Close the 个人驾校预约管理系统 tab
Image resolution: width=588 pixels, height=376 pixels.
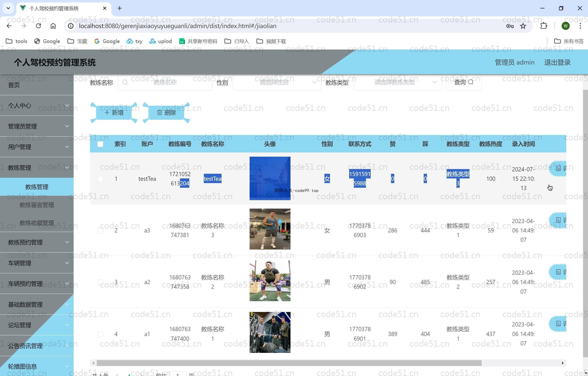105,8
